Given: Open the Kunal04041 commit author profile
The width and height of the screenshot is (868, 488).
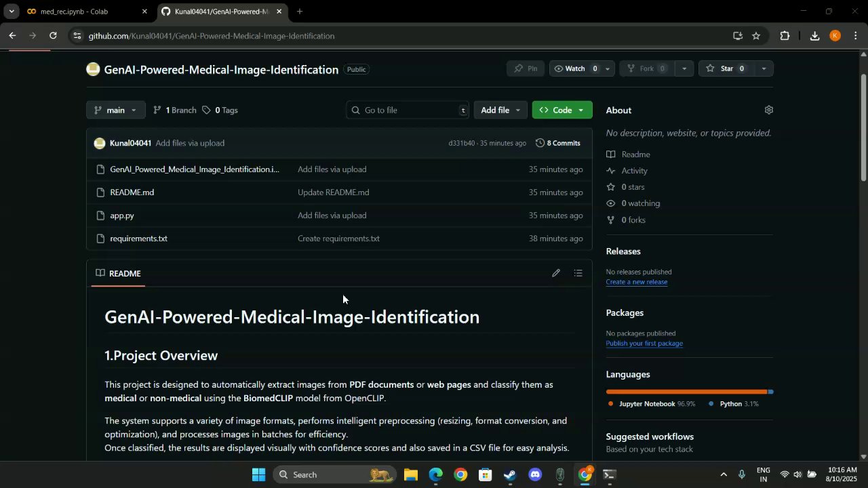Looking at the screenshot, I should (x=130, y=143).
